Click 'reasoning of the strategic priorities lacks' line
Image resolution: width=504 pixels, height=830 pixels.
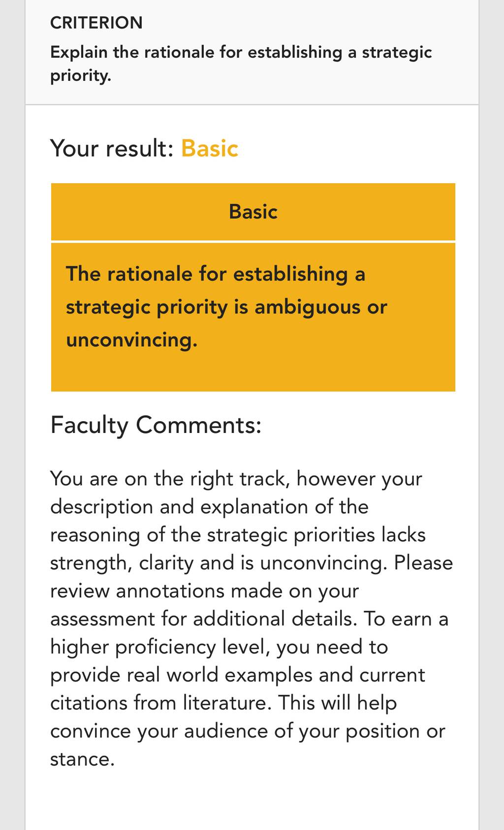(238, 535)
